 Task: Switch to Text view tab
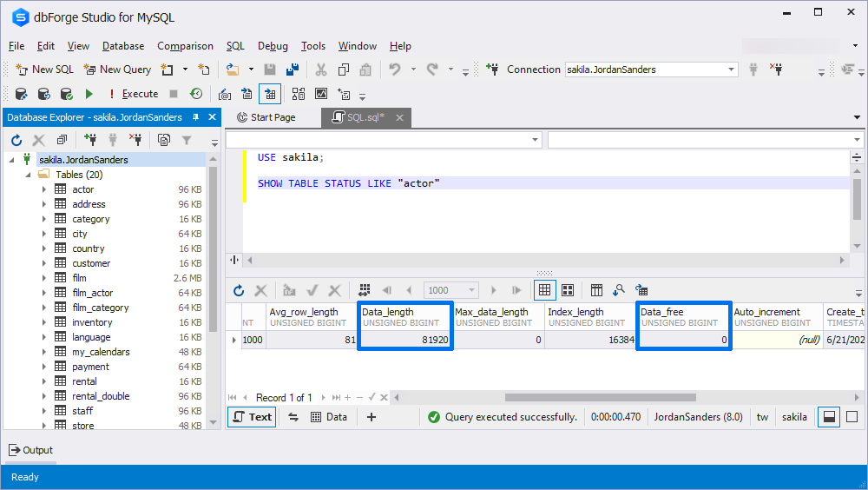(x=253, y=417)
